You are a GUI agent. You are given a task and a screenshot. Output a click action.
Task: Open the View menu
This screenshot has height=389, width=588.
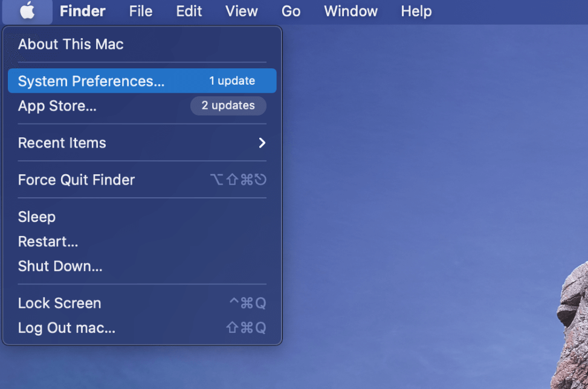[242, 11]
